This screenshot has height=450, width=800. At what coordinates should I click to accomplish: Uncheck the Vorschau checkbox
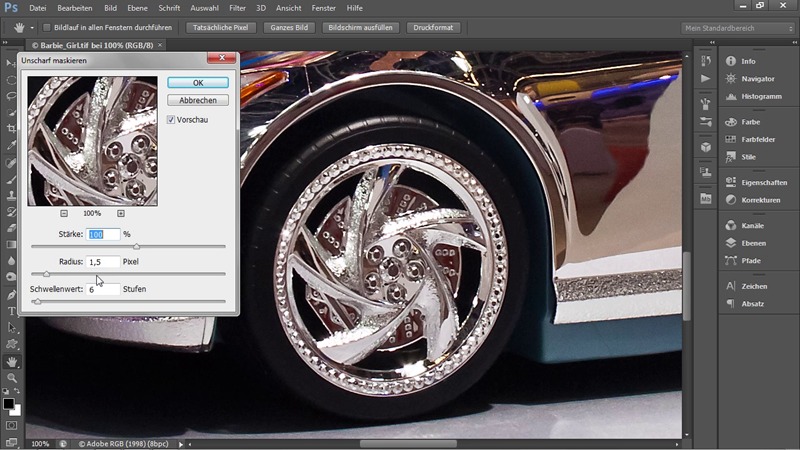(171, 120)
